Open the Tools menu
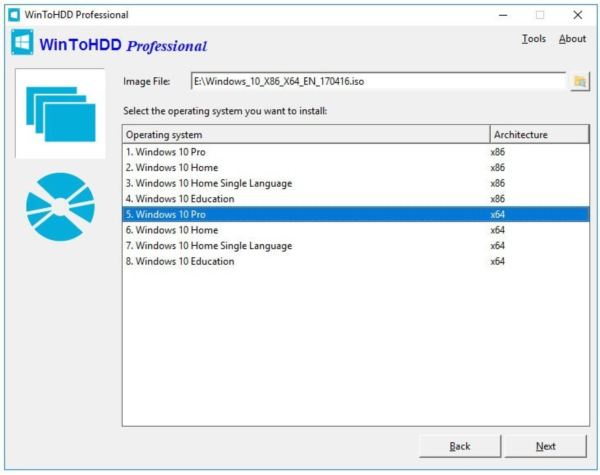 [534, 39]
